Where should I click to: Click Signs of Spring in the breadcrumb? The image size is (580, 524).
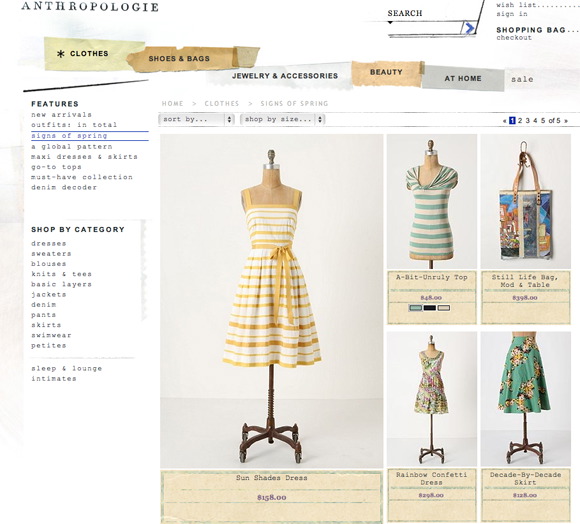[x=294, y=104]
